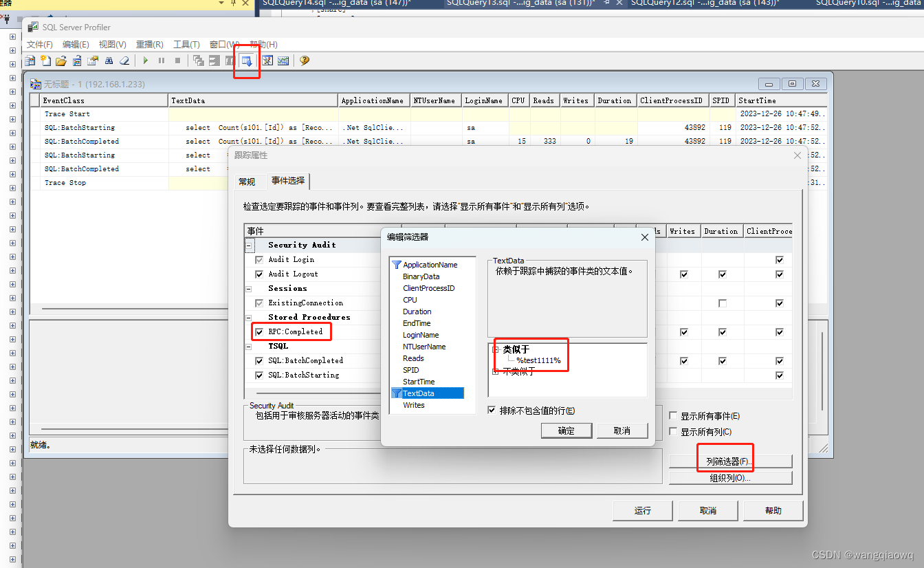This screenshot has width=924, height=568.
Task: Click the Open Trace Table icon
Action: [77, 61]
